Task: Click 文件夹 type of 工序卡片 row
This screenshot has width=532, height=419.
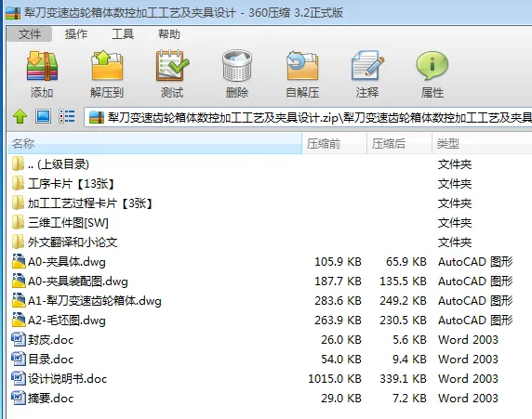Action: pos(455,184)
